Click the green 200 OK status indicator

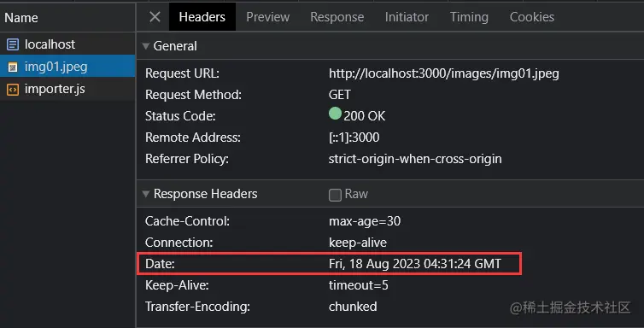[x=335, y=114]
